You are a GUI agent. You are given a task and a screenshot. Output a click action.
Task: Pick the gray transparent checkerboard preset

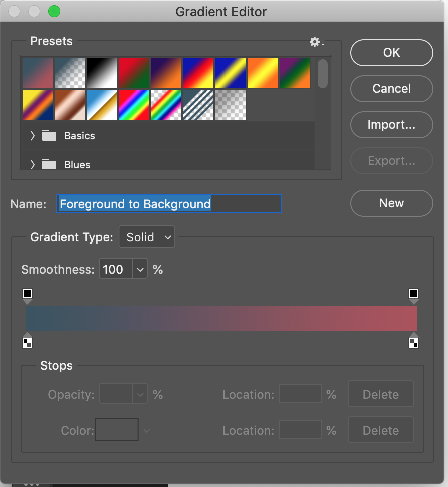tap(230, 105)
